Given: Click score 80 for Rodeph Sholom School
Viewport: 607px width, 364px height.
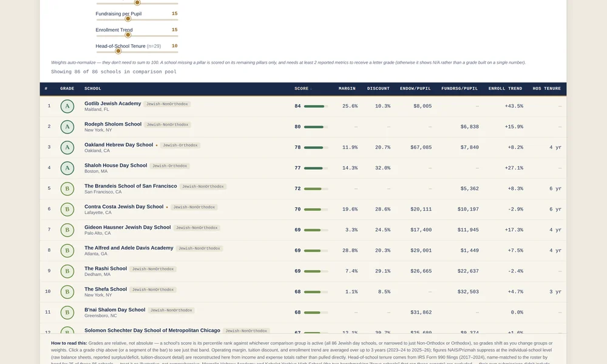Looking at the screenshot, I should click(297, 127).
